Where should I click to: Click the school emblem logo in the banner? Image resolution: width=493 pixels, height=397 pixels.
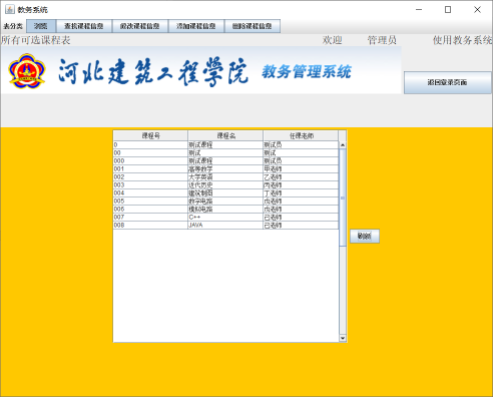27,71
